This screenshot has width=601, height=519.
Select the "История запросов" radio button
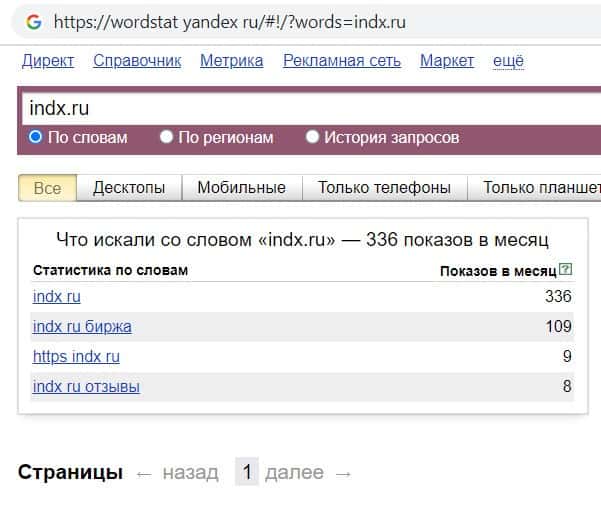pos(313,137)
